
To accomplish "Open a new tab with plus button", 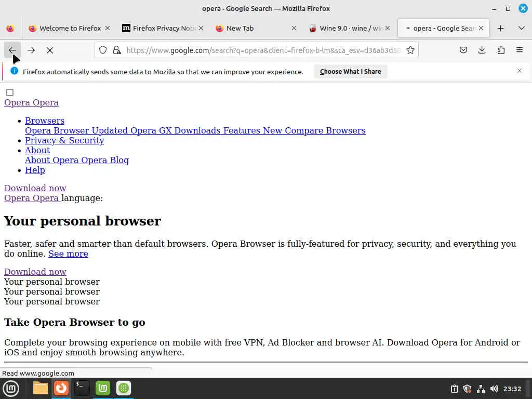I will pyautogui.click(x=500, y=28).
